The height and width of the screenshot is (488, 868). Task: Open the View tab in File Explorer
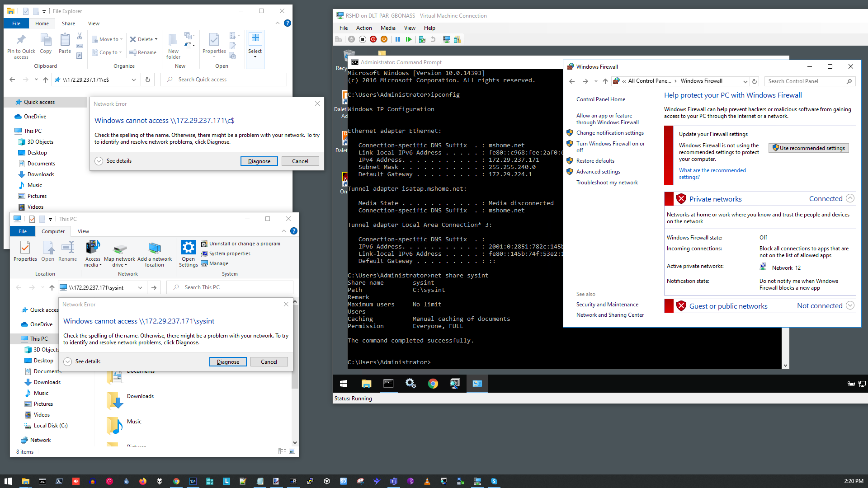click(x=94, y=23)
